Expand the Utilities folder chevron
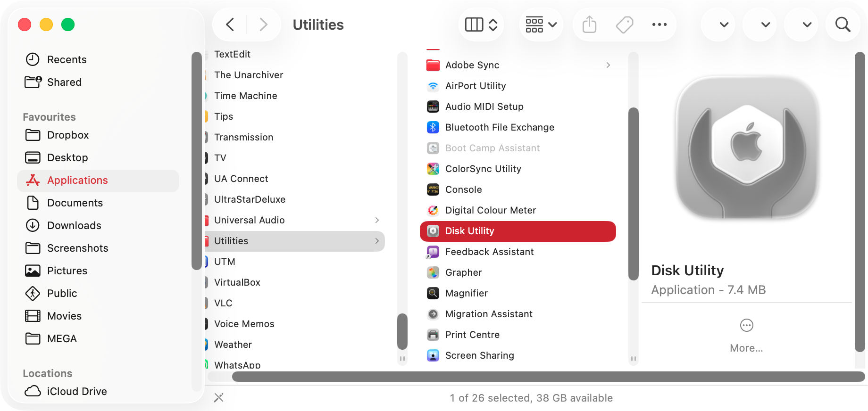 (377, 241)
